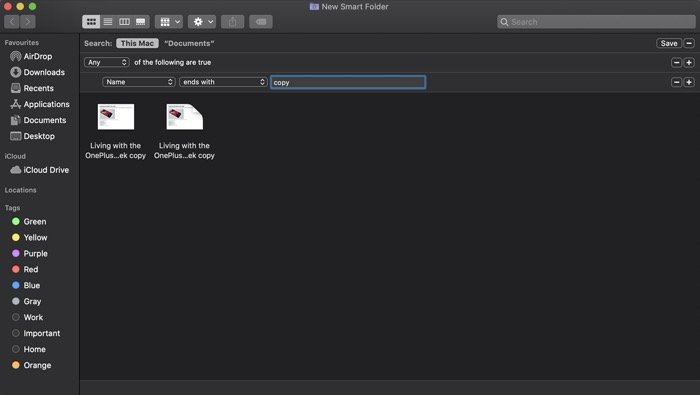Screen dimensions: 700x395
Task: Open the 'ends with' operator dropdown
Action: [223, 82]
